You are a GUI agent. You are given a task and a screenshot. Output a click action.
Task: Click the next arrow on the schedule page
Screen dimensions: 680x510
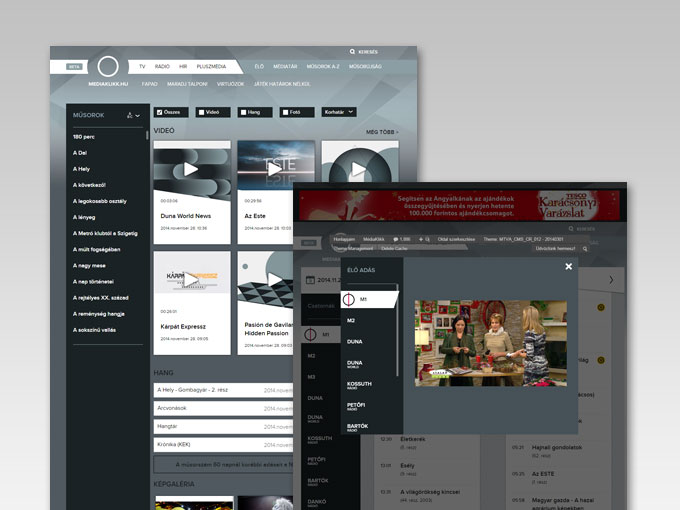611,280
